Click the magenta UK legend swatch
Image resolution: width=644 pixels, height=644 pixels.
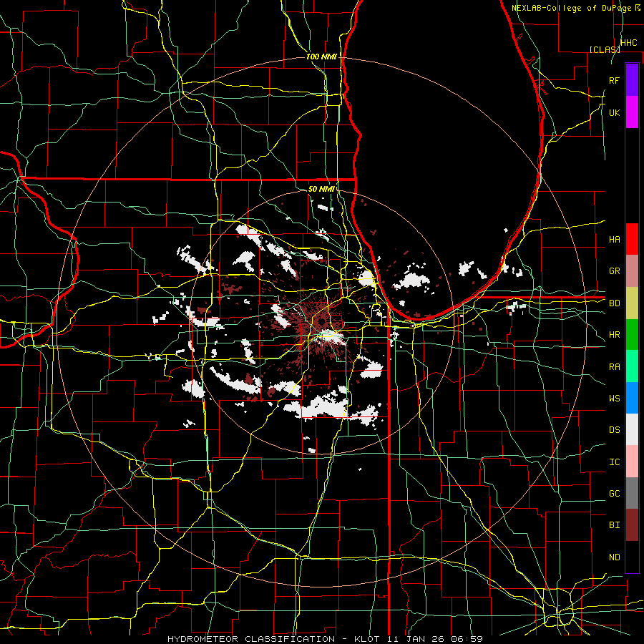tap(632, 112)
